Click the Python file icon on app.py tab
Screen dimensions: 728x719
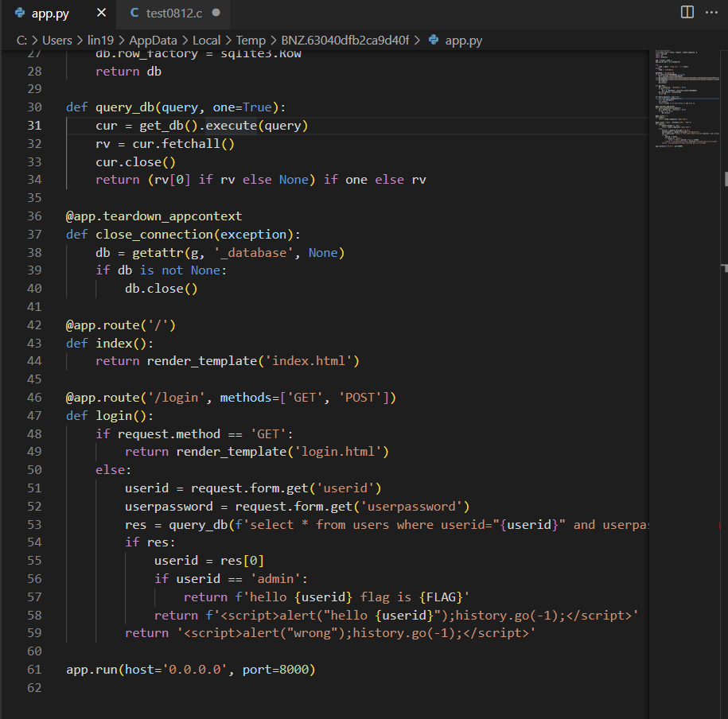pos(20,13)
